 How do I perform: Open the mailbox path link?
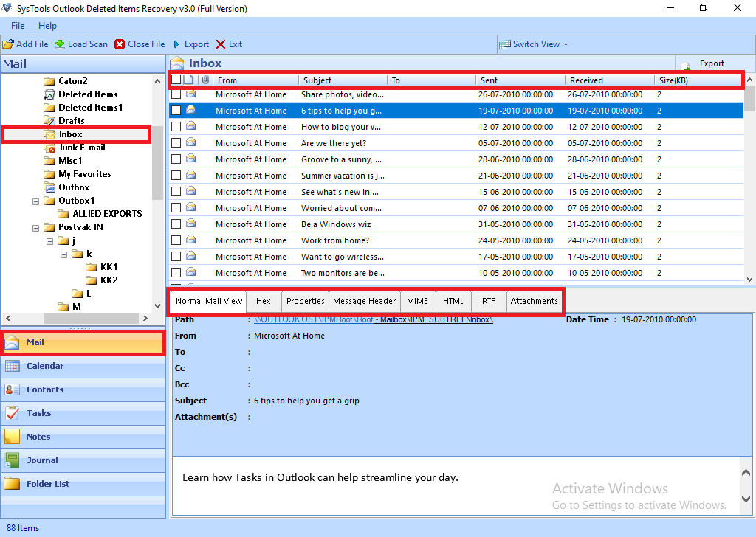374,320
